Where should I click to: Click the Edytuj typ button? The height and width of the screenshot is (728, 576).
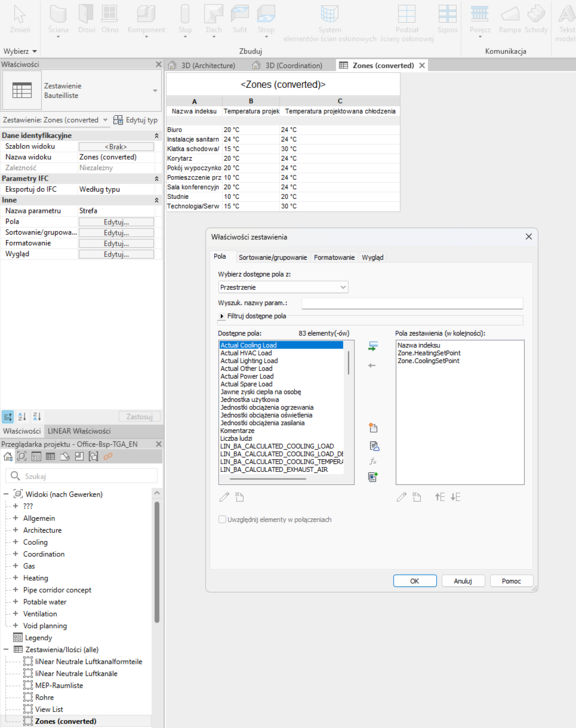136,120
